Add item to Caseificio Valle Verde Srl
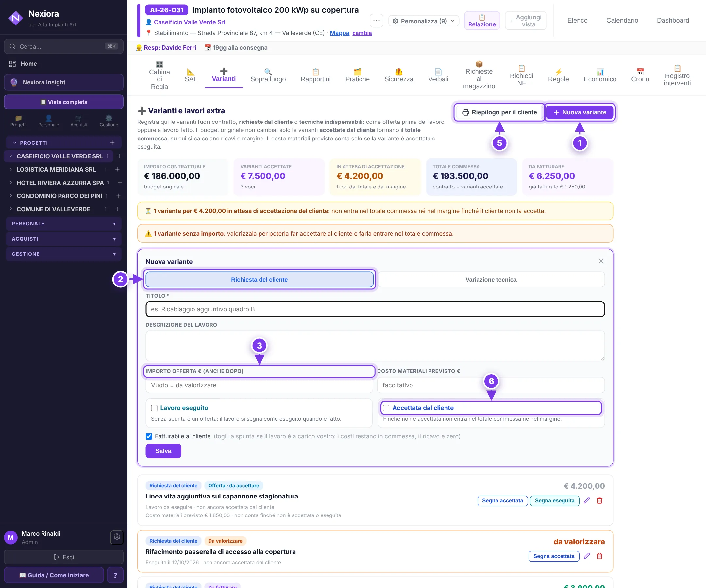This screenshot has width=706, height=588. 119,156
